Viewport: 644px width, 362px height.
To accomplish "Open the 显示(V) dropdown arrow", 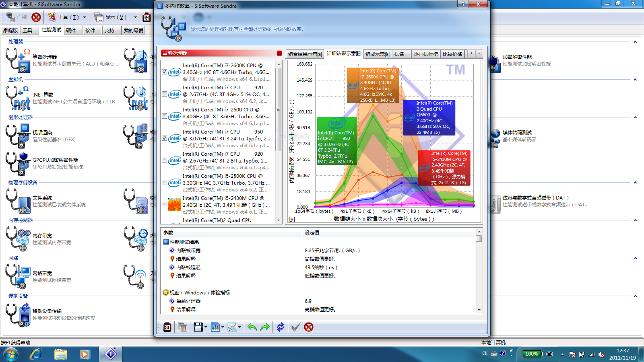I will point(135,17).
